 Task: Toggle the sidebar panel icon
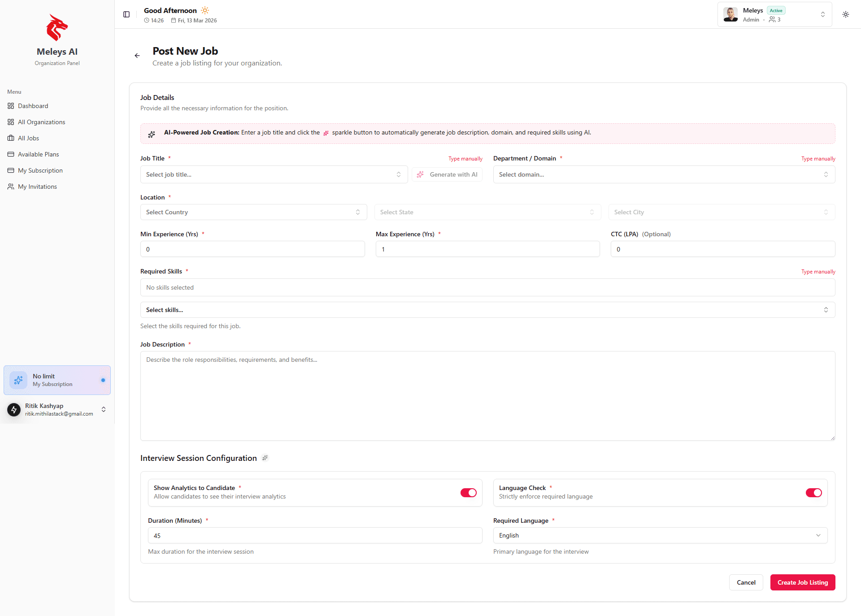[126, 14]
